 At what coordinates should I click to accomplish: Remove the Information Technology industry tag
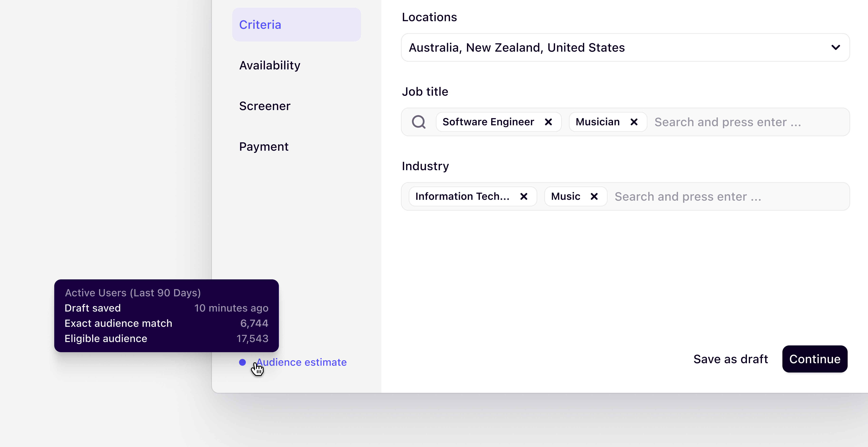tap(524, 196)
